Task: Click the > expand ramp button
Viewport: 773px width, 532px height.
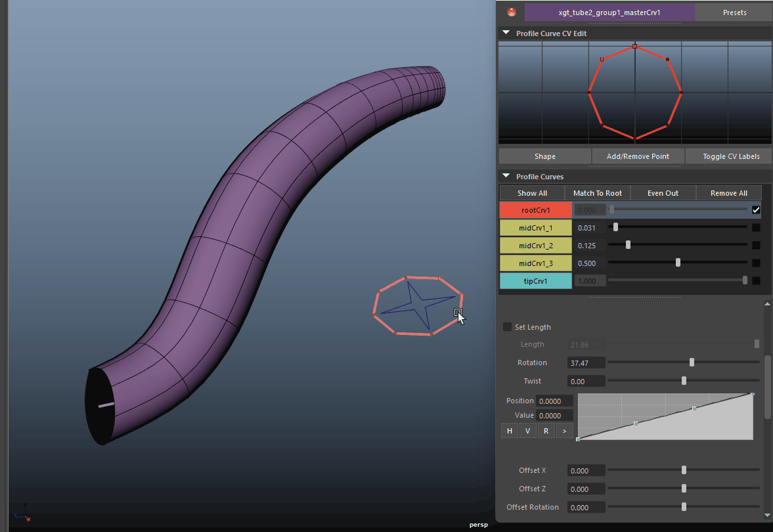Action: click(564, 431)
